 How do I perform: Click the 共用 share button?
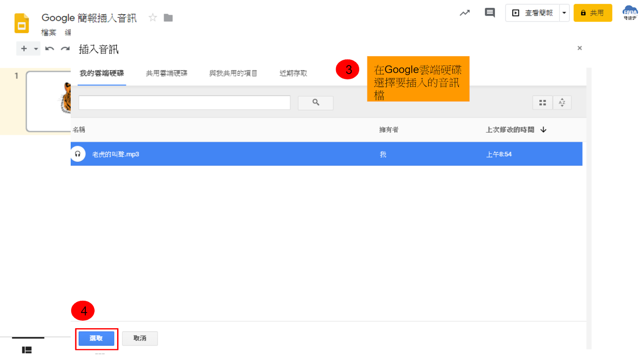(x=592, y=13)
